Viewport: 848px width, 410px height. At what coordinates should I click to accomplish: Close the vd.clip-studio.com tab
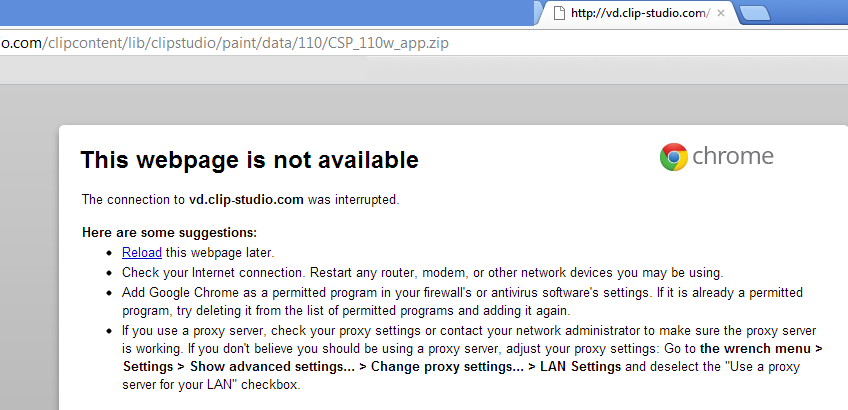click(720, 14)
